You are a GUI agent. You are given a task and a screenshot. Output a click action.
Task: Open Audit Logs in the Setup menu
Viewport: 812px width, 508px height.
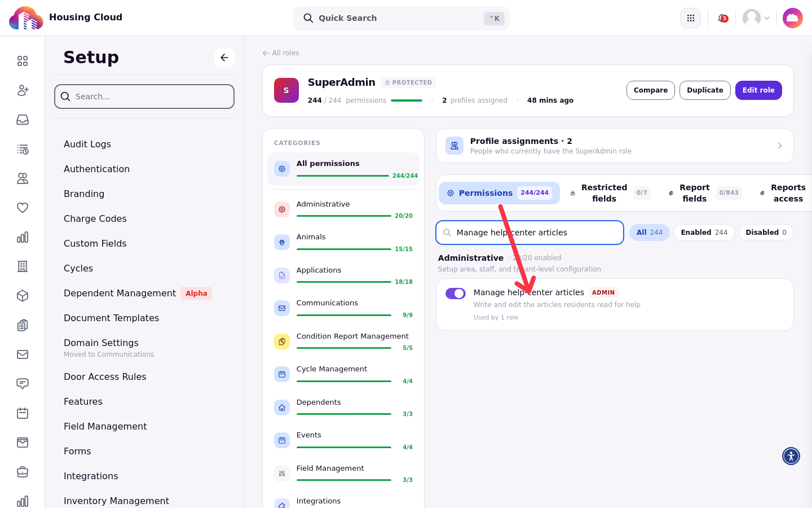click(x=87, y=144)
